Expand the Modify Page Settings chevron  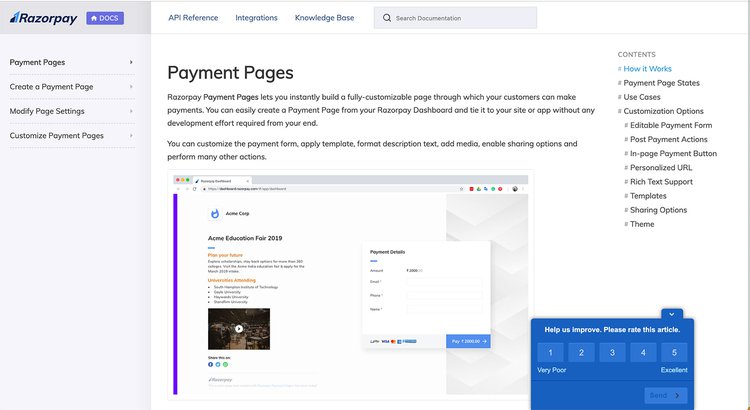point(131,111)
